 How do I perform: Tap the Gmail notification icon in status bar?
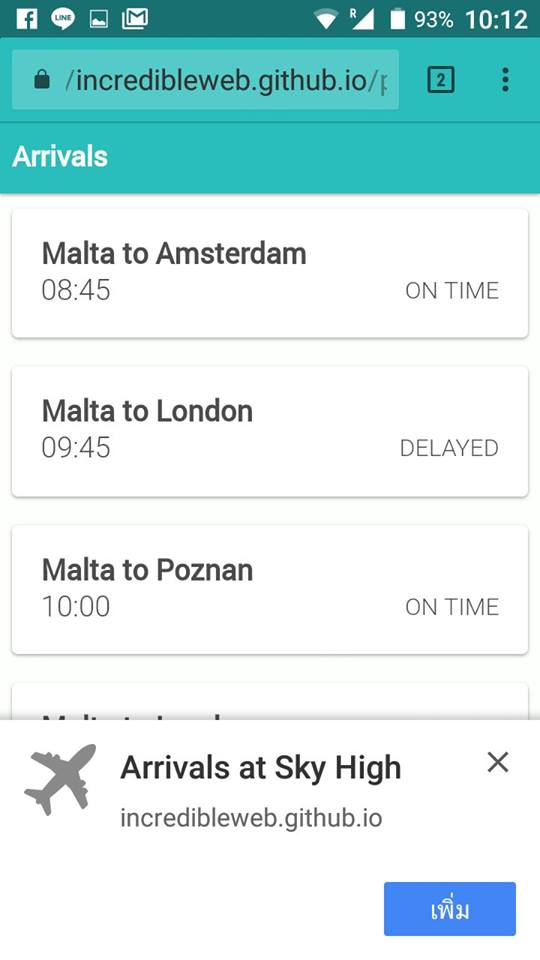(x=135, y=19)
